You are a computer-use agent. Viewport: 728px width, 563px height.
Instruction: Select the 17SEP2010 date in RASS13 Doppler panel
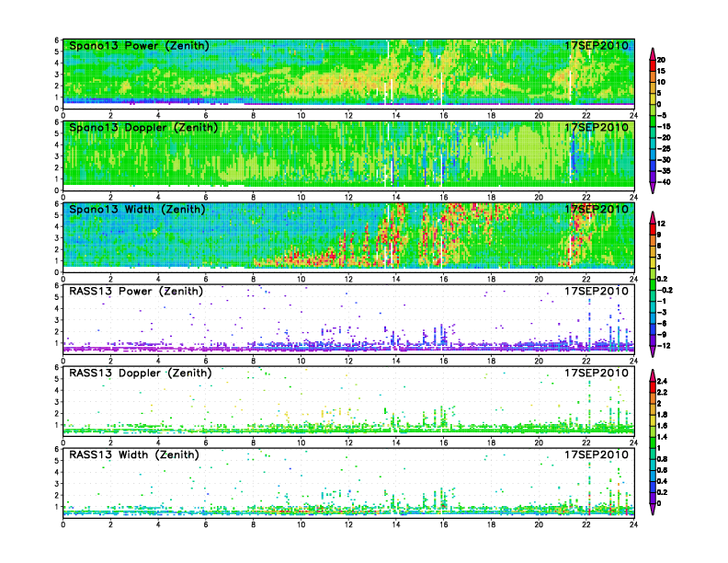point(597,373)
